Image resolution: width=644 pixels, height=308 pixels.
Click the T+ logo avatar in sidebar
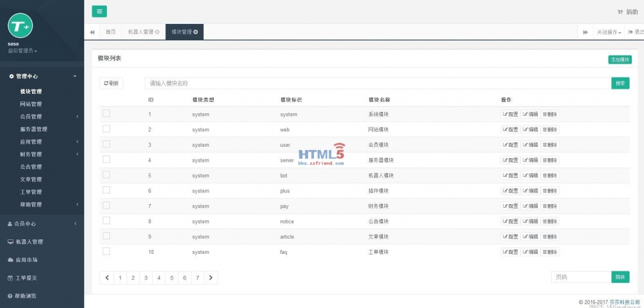[x=20, y=26]
